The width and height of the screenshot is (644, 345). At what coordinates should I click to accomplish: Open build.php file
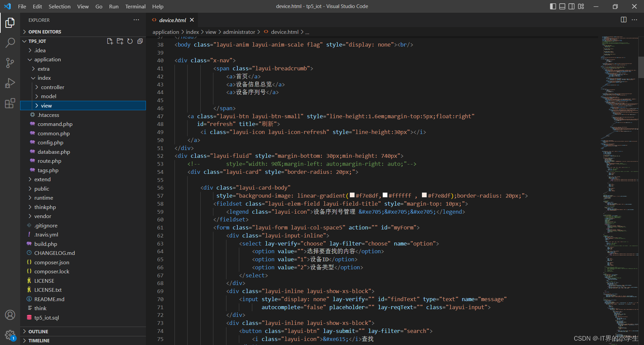tap(46, 244)
